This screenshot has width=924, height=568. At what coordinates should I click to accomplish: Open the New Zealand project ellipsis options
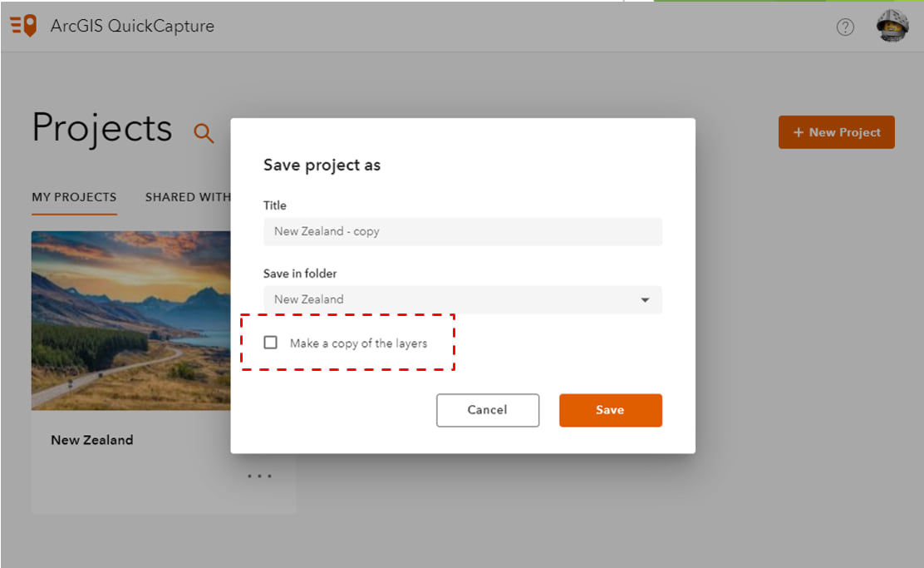tap(259, 475)
